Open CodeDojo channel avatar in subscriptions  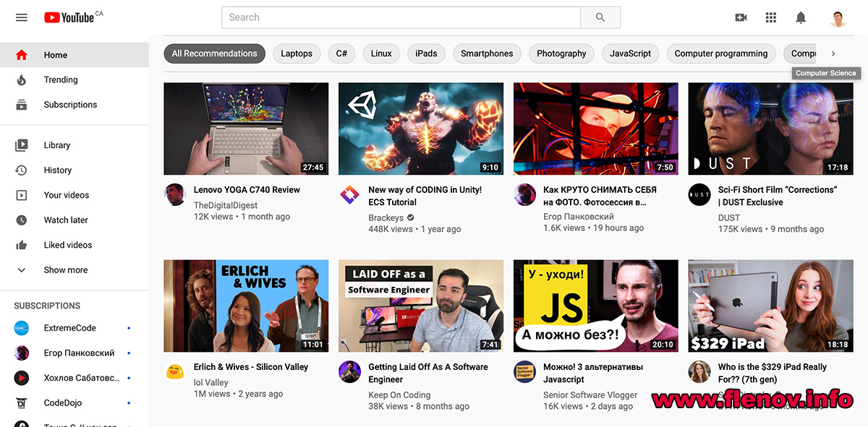(x=22, y=403)
